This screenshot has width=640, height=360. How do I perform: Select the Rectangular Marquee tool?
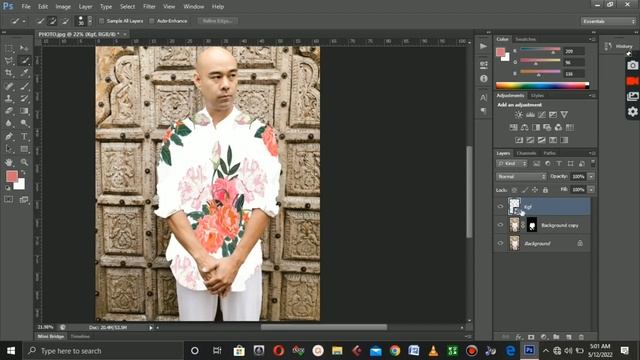pos(9,49)
